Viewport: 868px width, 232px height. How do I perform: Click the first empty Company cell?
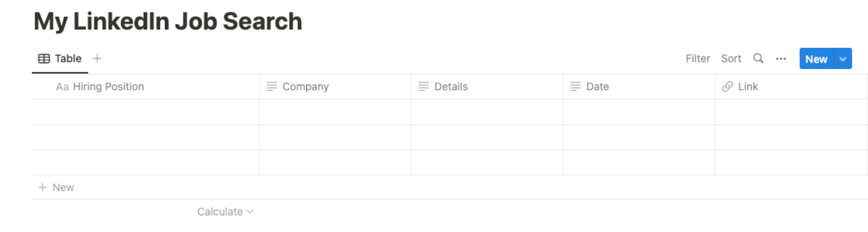(335, 112)
